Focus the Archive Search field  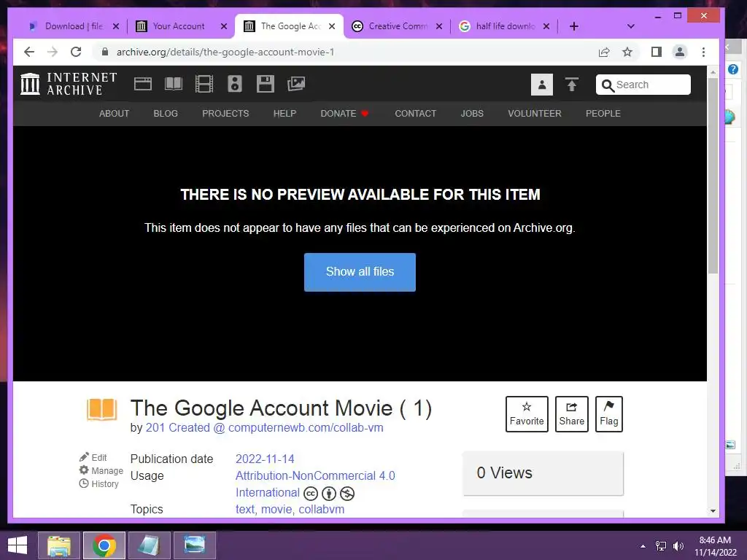[x=643, y=85]
